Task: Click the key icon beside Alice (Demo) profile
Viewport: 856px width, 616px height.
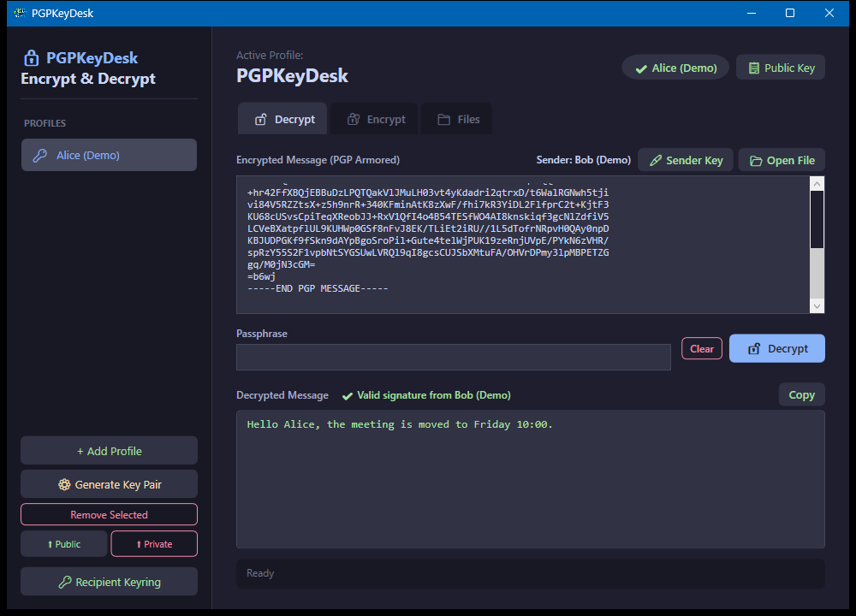Action: [x=40, y=156]
